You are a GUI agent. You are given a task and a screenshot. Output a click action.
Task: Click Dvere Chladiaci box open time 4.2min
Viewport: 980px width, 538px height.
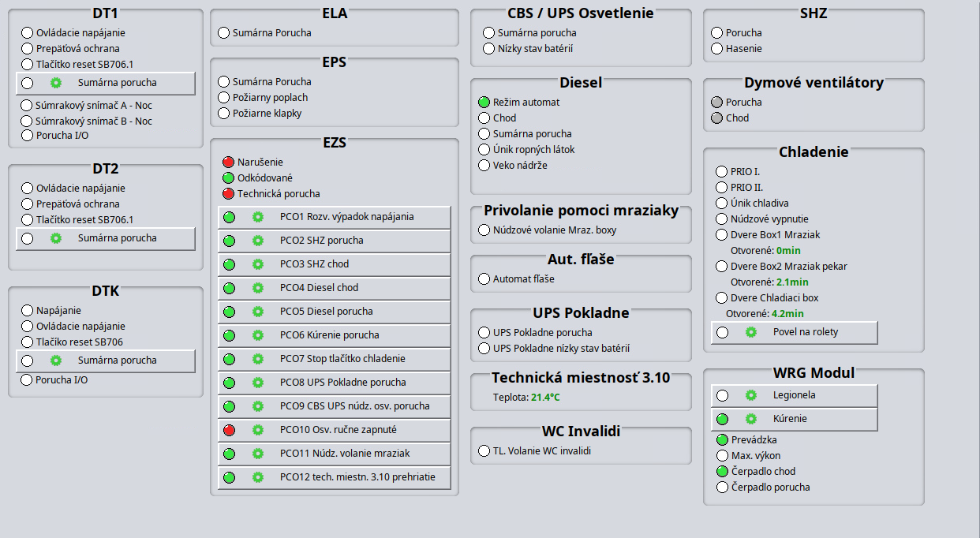[x=787, y=314]
